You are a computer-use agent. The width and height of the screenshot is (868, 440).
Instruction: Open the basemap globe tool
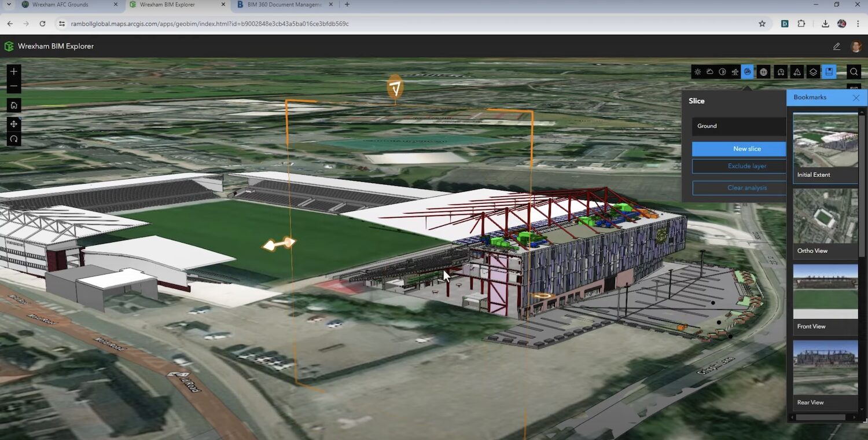coord(763,72)
